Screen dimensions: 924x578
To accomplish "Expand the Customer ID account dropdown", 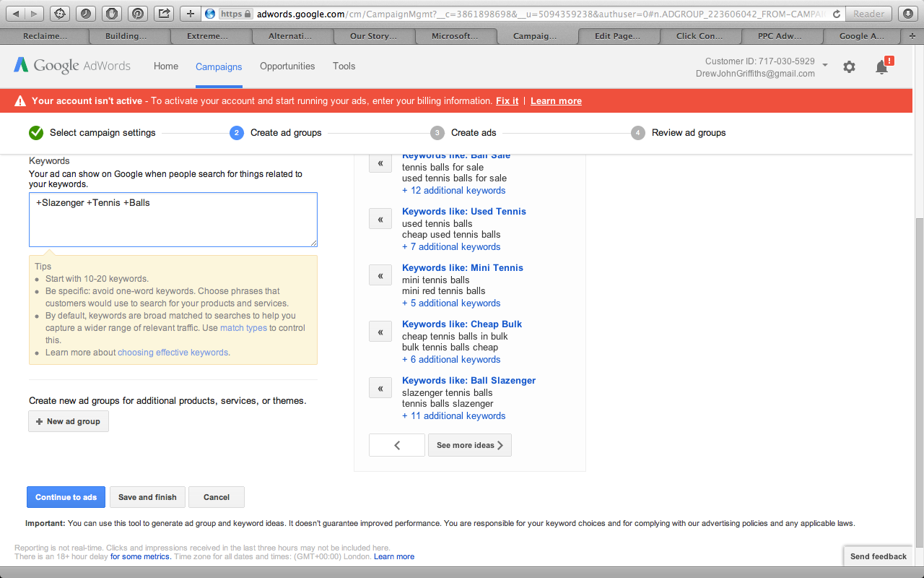I will 825,66.
